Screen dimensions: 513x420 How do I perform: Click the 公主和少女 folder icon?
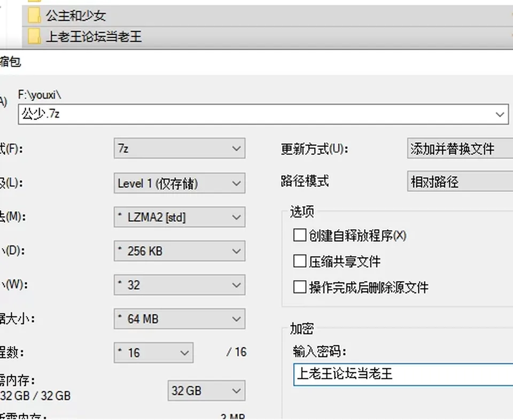coord(34,15)
